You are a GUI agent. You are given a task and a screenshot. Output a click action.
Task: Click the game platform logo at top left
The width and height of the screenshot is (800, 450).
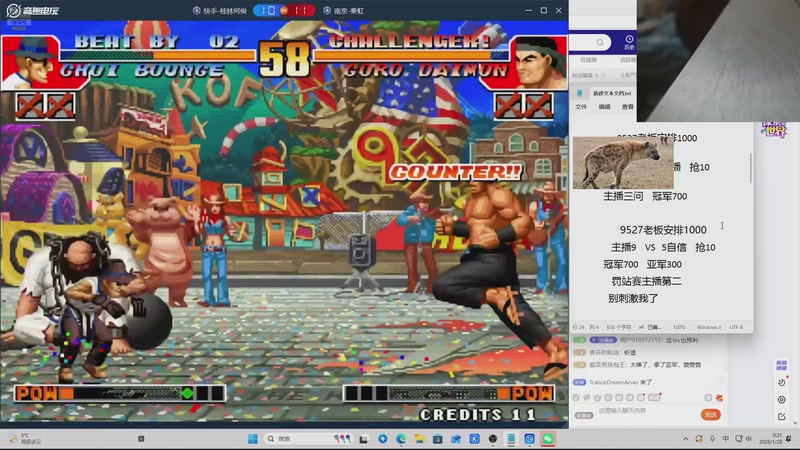(x=33, y=10)
